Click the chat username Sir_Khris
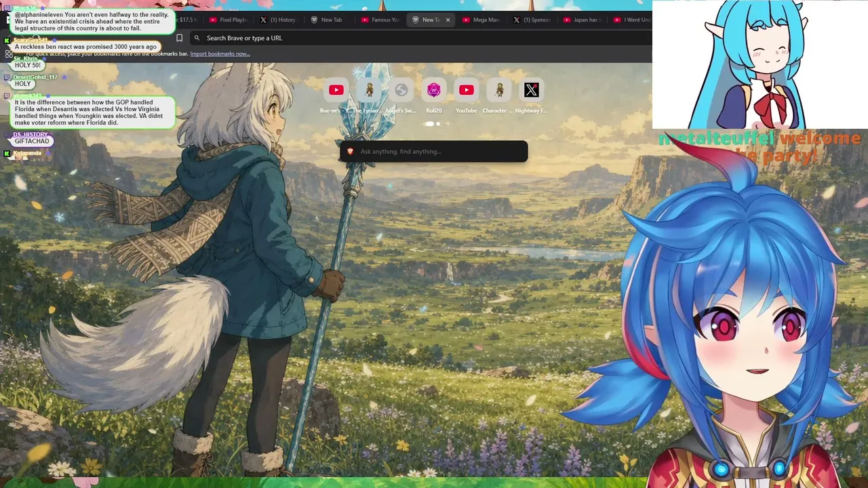The width and height of the screenshot is (868, 488). [x=26, y=59]
